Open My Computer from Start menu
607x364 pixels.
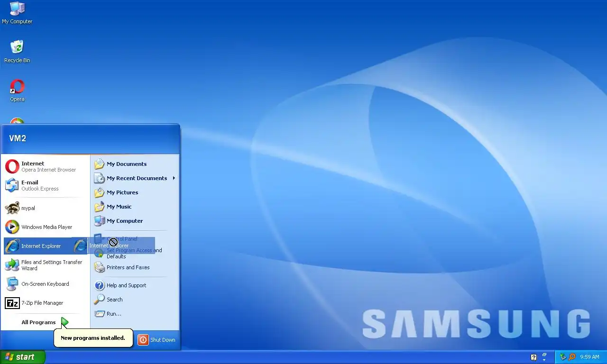tap(135, 221)
